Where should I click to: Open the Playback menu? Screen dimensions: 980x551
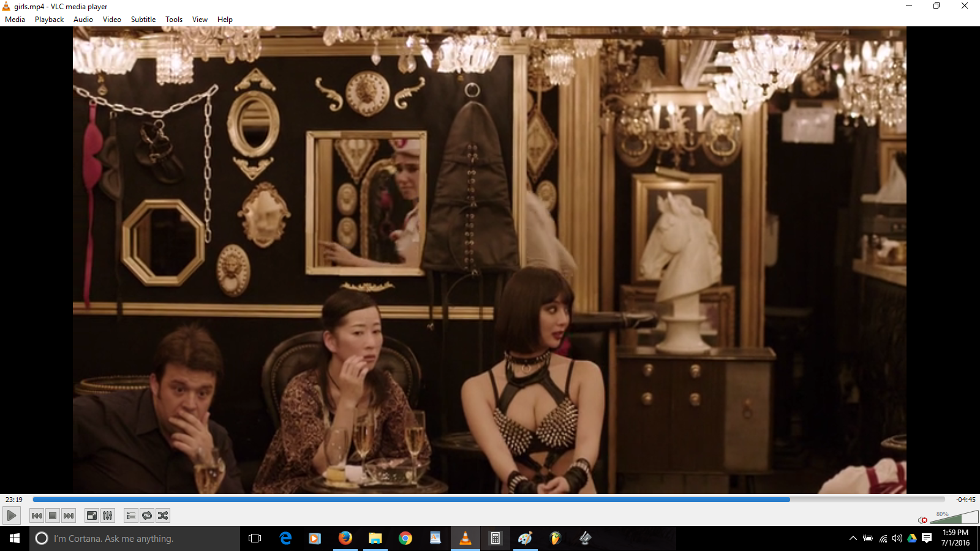(x=49, y=20)
